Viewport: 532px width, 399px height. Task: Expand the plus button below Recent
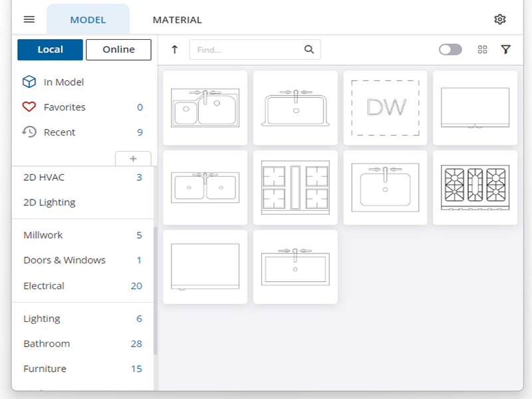pyautogui.click(x=133, y=159)
